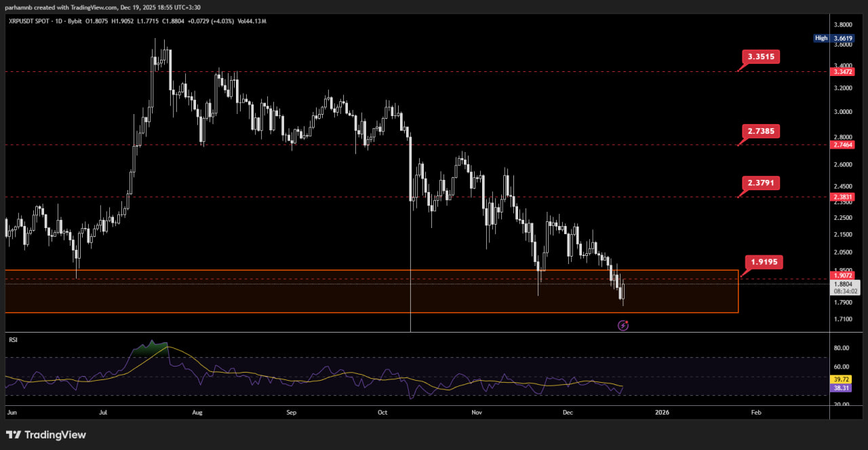Click the Oct label on time axis
The image size is (868, 450).
click(x=382, y=412)
